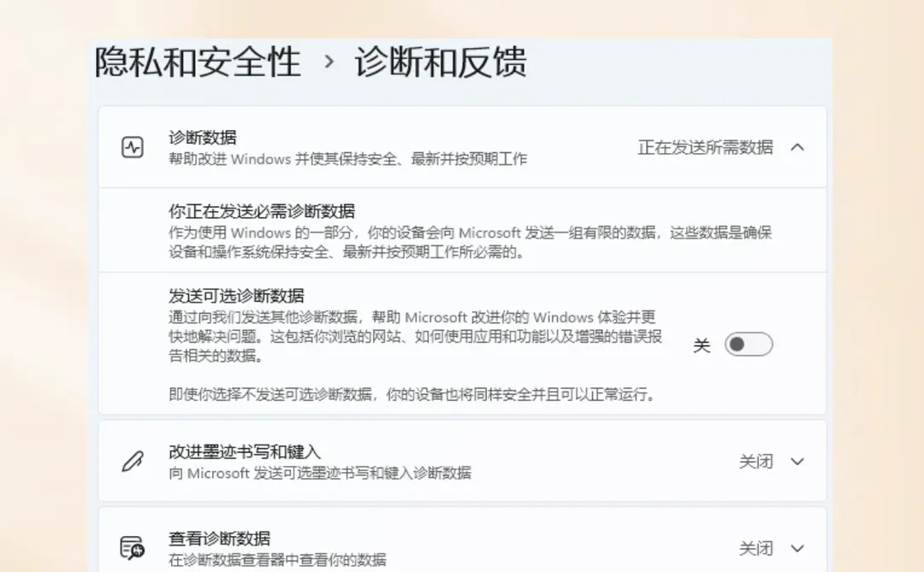The width and height of the screenshot is (924, 572).
Task: Collapse the 诊断数据 section using its chevron
Action: tap(797, 146)
